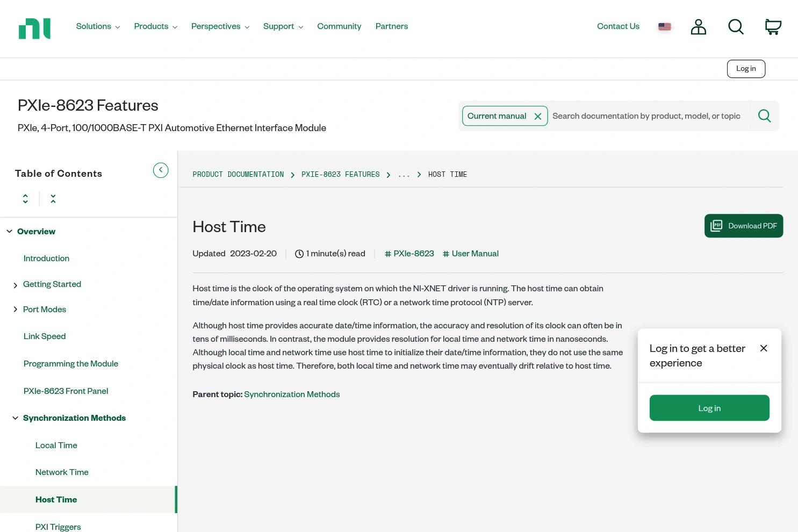Download the PDF of this manual
This screenshot has height=532, width=798.
tap(744, 226)
